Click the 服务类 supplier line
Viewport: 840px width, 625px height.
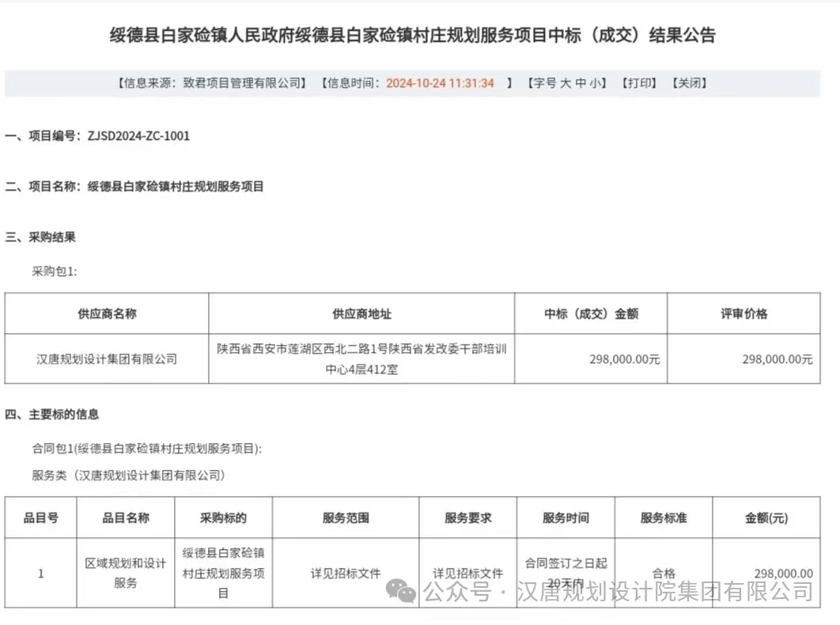129,475
